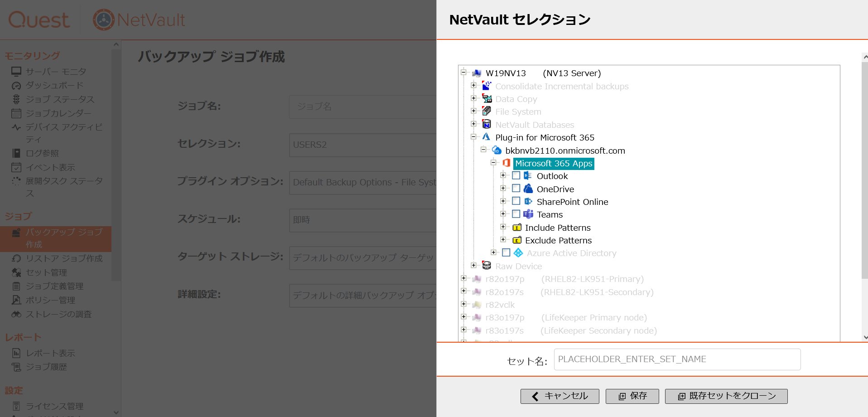Image resolution: width=868 pixels, height=417 pixels.
Task: Click the 既存セットをクローン button
Action: click(x=726, y=396)
